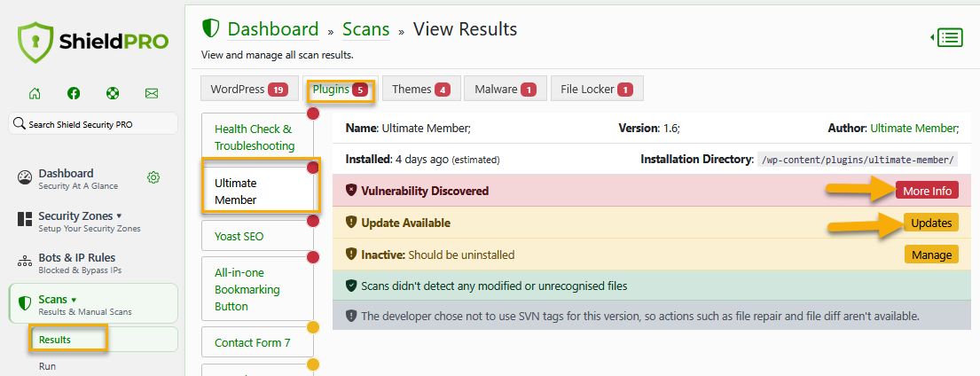Screen dimensions: 980x376
Task: Click the Vulnerability Discovered shield icon
Action: (x=351, y=191)
